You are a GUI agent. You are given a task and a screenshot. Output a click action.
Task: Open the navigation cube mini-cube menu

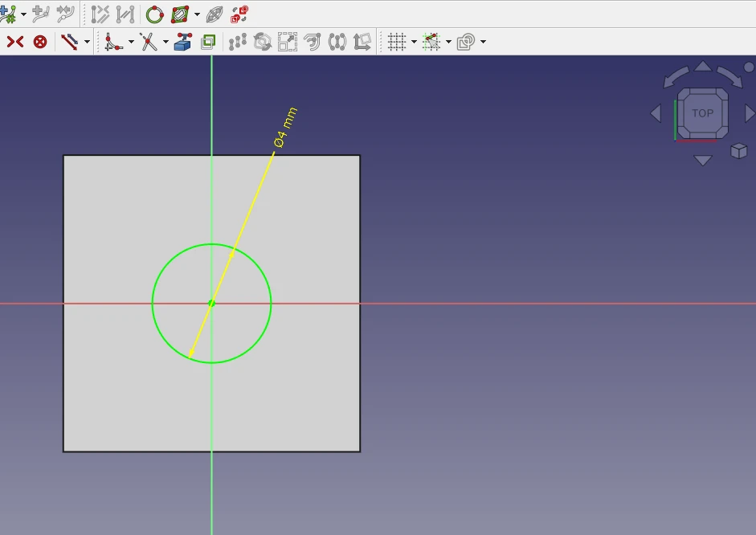739,150
